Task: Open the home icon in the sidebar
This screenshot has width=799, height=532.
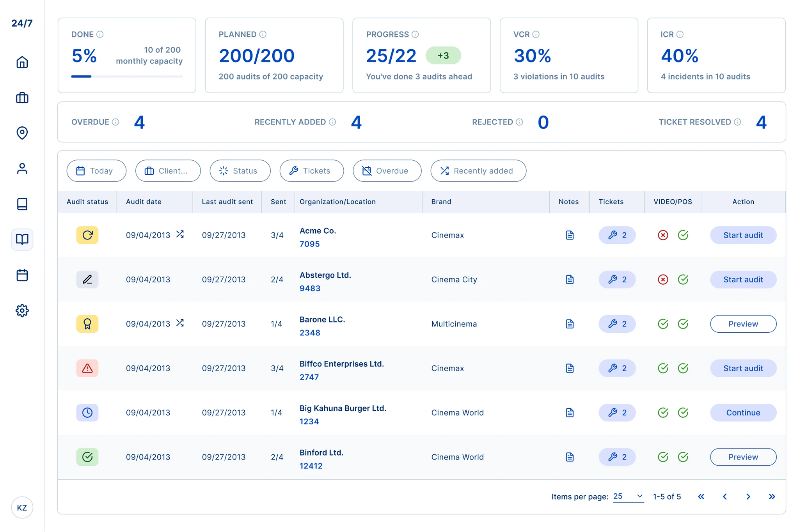Action: tap(22, 62)
